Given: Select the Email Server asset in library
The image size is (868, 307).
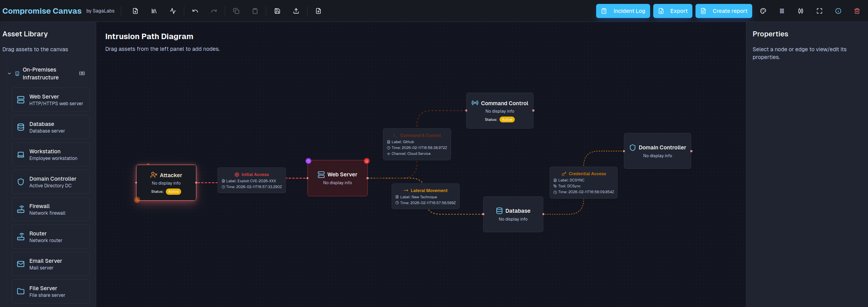Looking at the screenshot, I should [x=50, y=264].
